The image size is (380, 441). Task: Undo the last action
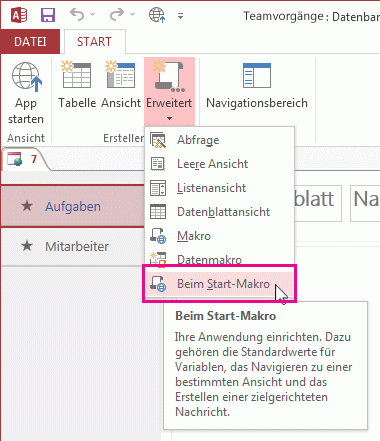pos(77,15)
